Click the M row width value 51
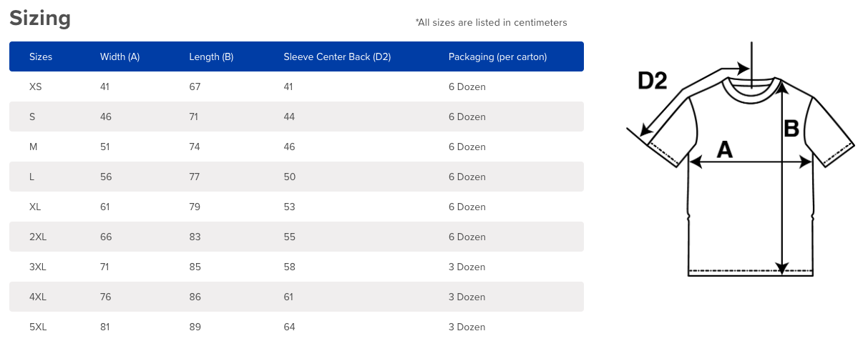The image size is (868, 351). tap(106, 147)
